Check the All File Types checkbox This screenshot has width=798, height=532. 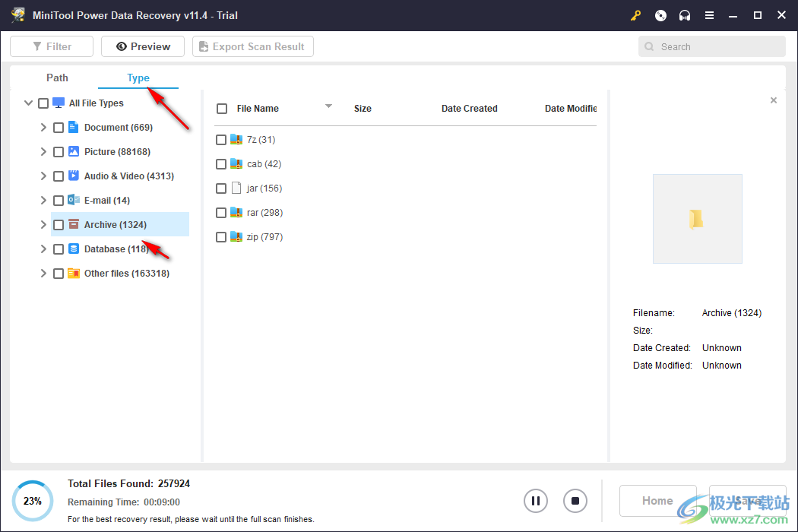pyautogui.click(x=43, y=103)
